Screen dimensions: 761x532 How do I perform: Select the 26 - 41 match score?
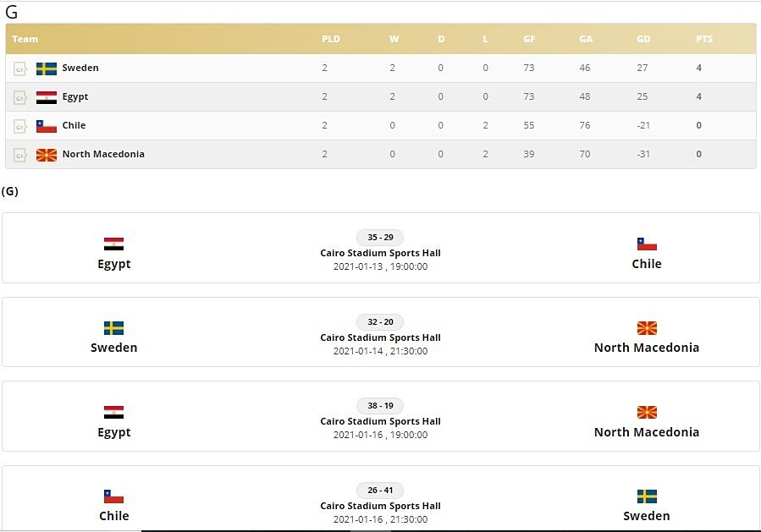380,490
